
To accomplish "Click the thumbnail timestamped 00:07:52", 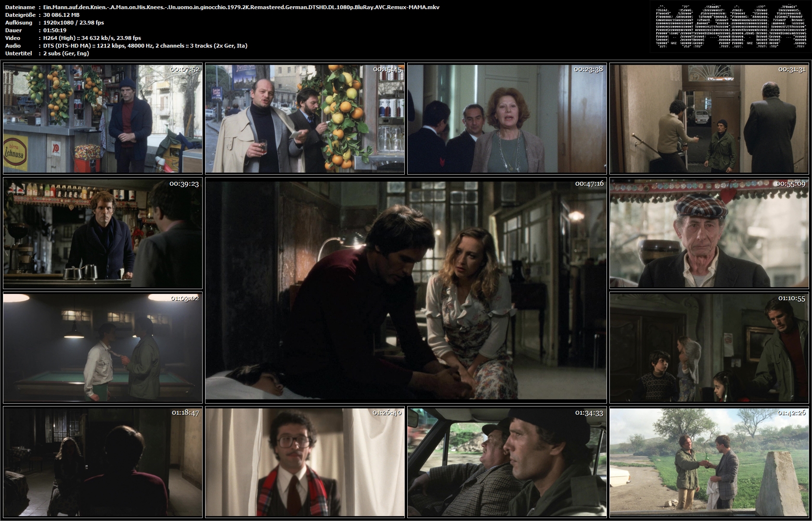I will tap(103, 119).
